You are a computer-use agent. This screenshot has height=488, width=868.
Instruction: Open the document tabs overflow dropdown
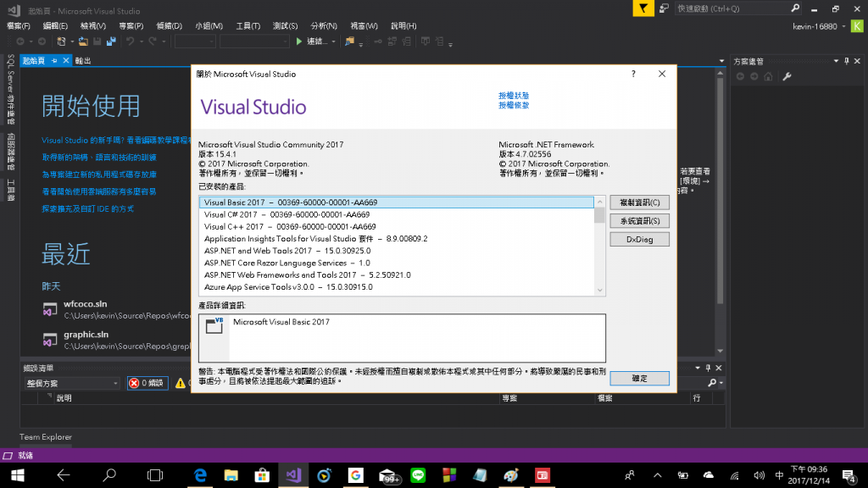[721, 61]
